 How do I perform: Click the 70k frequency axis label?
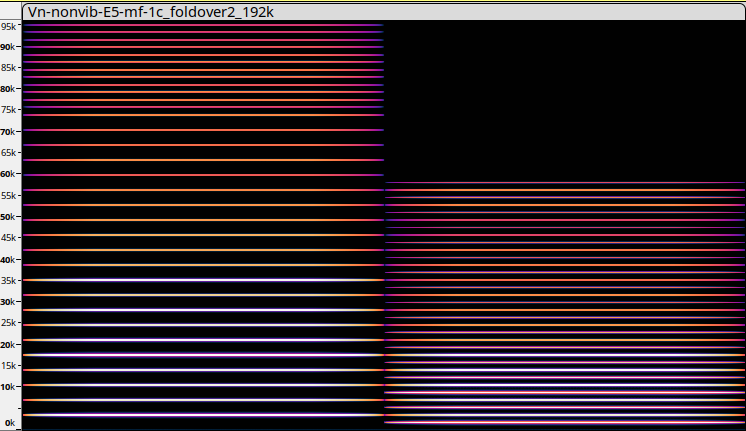click(x=9, y=132)
